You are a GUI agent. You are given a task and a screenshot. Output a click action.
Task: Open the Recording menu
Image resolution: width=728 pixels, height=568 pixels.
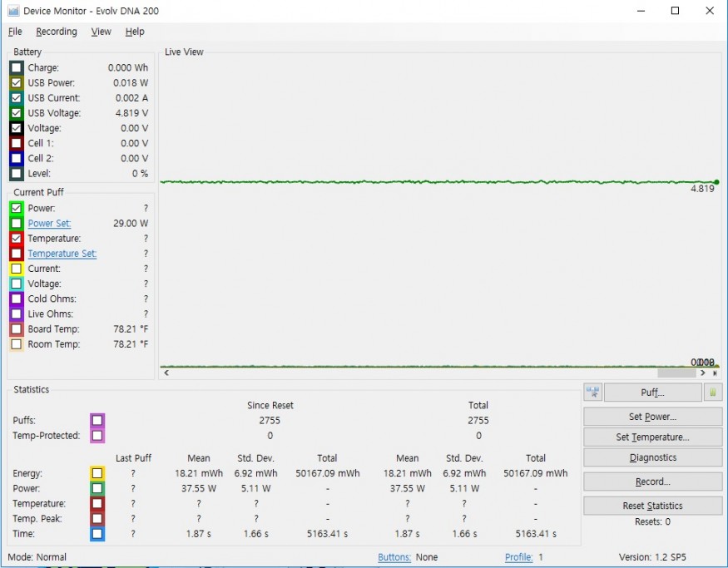(x=56, y=32)
